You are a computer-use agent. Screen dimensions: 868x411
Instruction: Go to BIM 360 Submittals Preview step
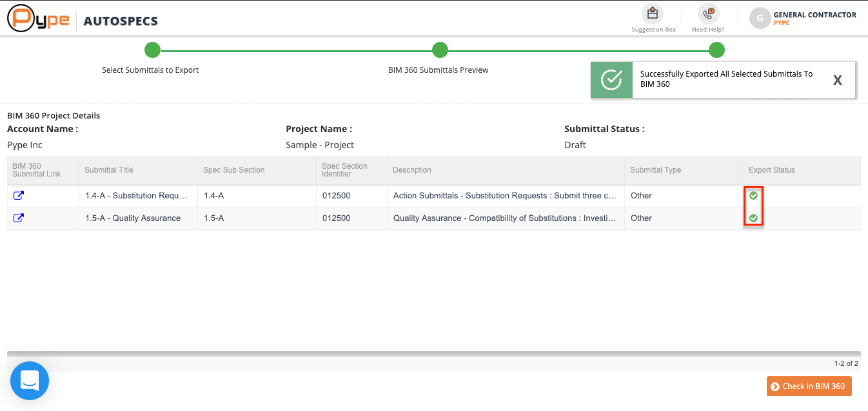(x=440, y=50)
